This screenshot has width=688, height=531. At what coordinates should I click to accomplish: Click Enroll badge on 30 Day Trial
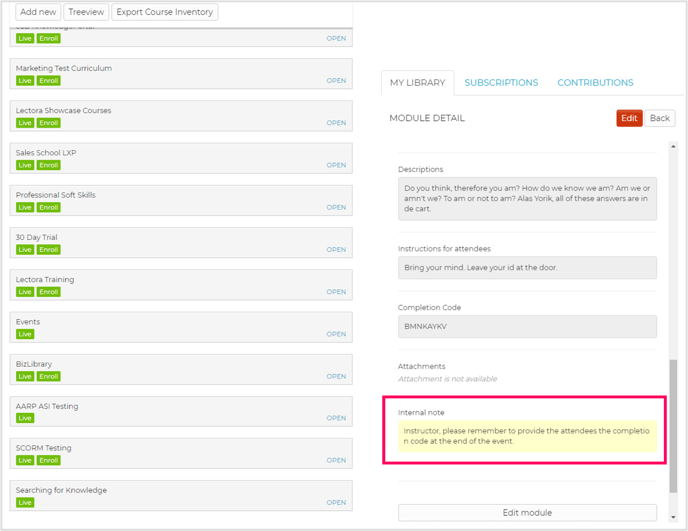[x=49, y=250]
